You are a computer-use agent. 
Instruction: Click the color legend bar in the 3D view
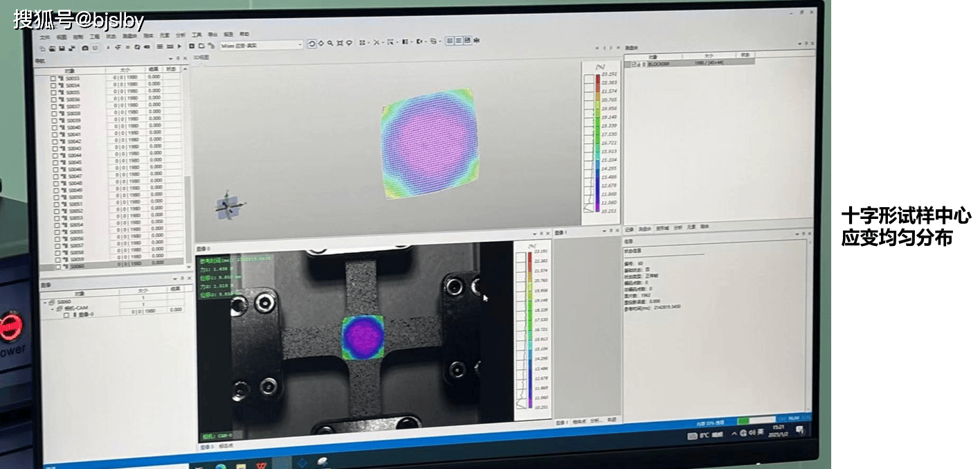(589, 142)
